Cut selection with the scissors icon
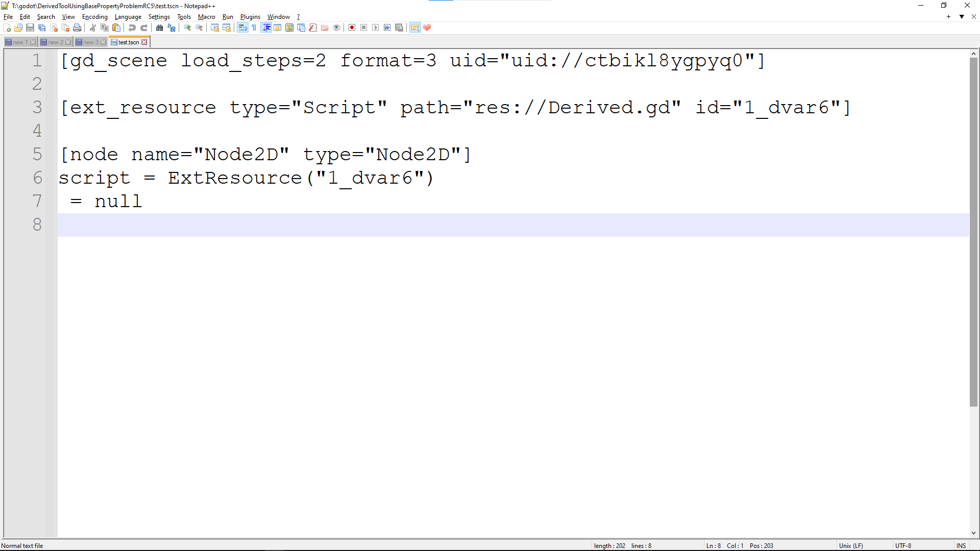This screenshot has width=980, height=551. point(93,28)
